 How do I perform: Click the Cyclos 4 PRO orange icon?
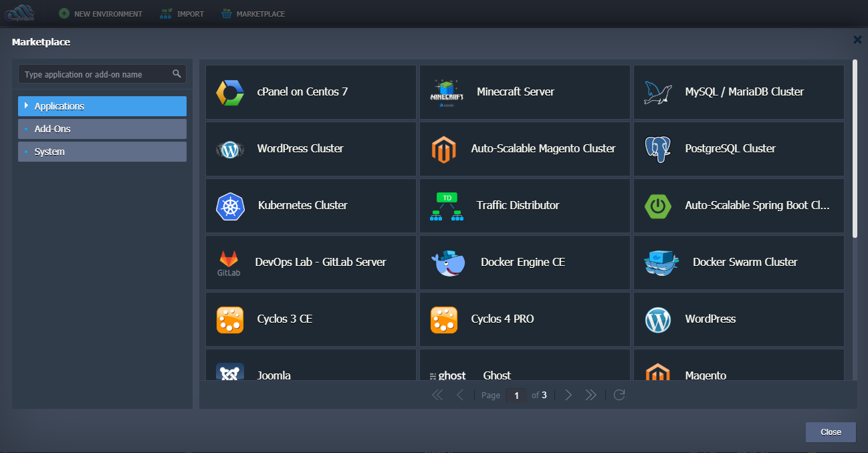click(x=444, y=319)
